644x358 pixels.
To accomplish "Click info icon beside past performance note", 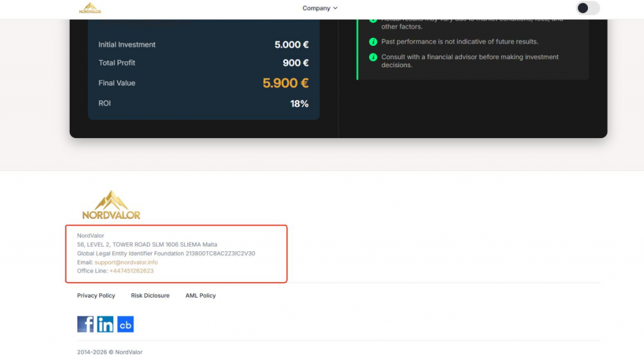I will [373, 42].
